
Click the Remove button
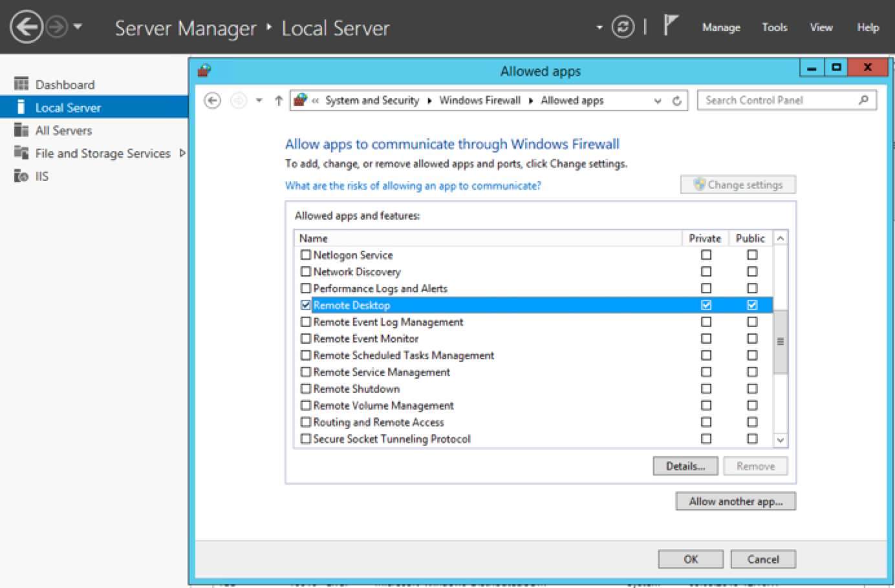(755, 466)
